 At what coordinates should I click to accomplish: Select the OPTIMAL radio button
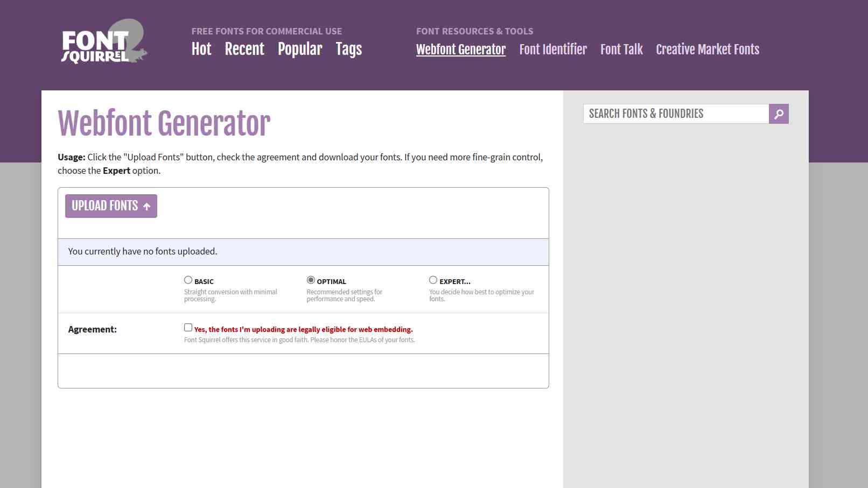point(311,280)
